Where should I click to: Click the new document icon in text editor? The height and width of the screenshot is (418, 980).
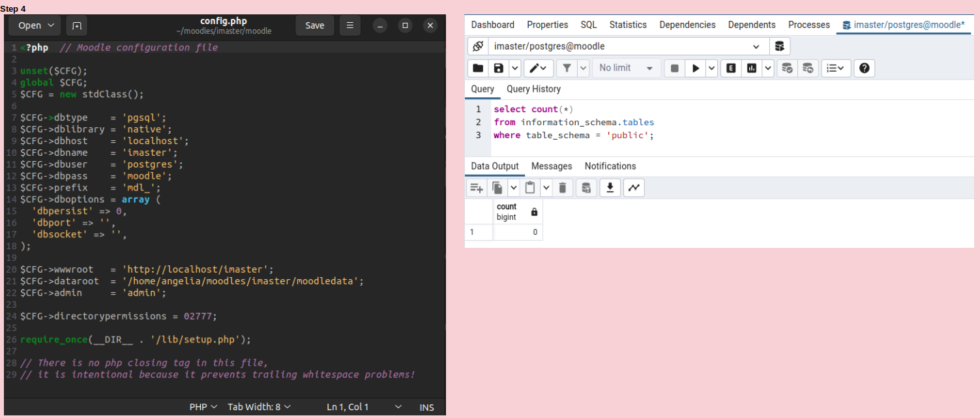coord(77,25)
